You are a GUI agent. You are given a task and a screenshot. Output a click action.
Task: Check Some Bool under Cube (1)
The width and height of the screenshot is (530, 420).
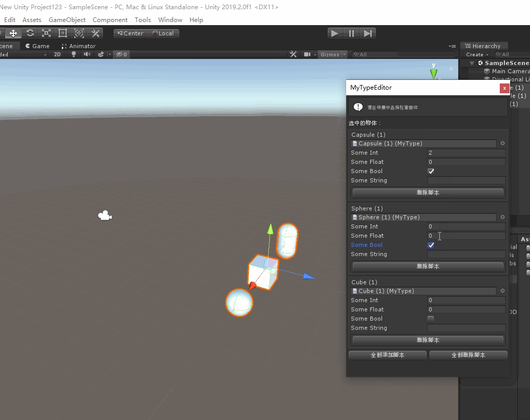[431, 319]
